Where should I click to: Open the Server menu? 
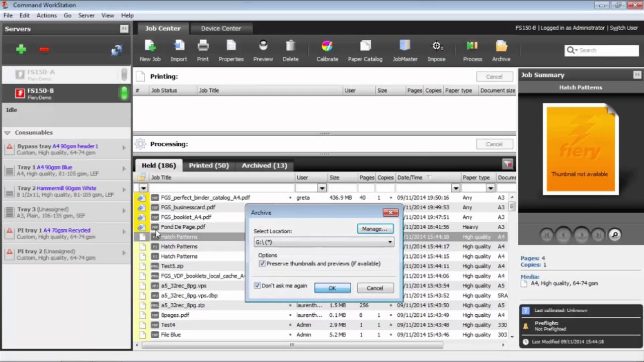[x=86, y=16]
